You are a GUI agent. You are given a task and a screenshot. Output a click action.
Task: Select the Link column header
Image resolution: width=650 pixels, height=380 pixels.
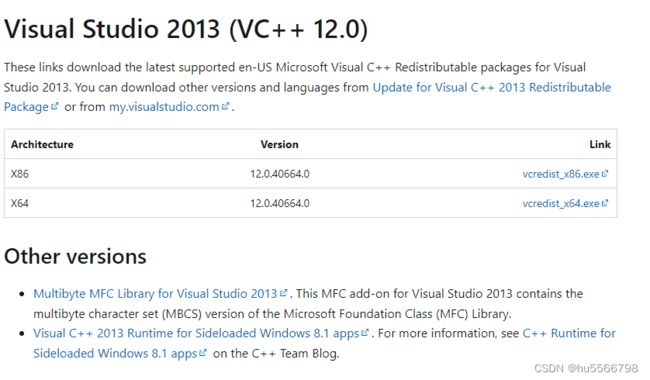coord(600,145)
